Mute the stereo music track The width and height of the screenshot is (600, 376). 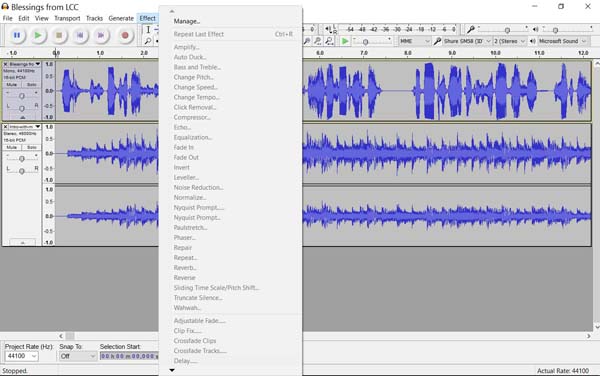(x=11, y=147)
